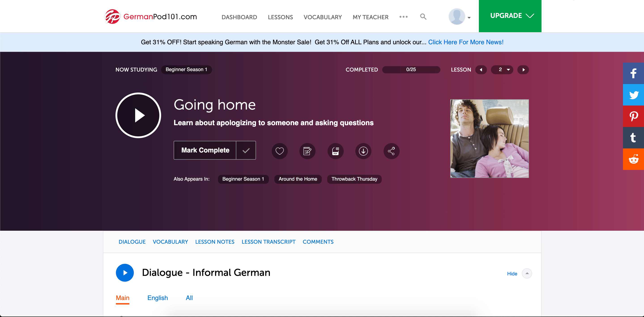Open the Click Here For More News link
This screenshot has height=317, width=644.
coord(465,42)
